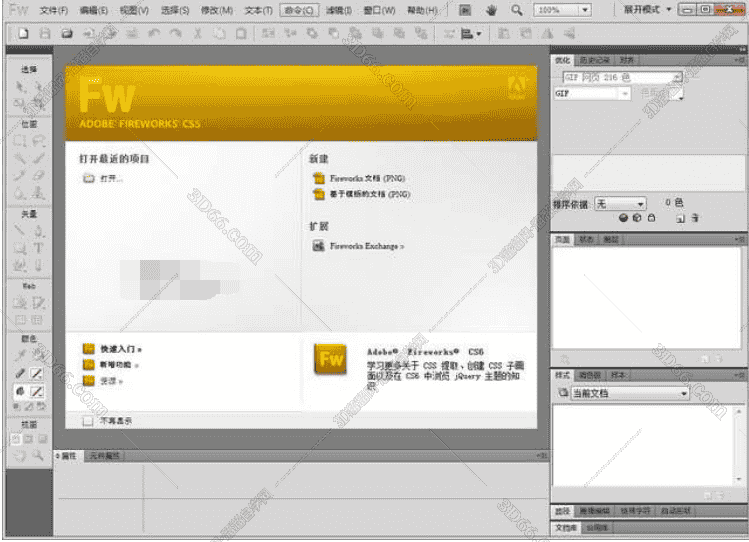Viewport: 749px width, 542px height.
Task: Toggle the Hide Slices button in the Web section
Action: click(x=20, y=319)
